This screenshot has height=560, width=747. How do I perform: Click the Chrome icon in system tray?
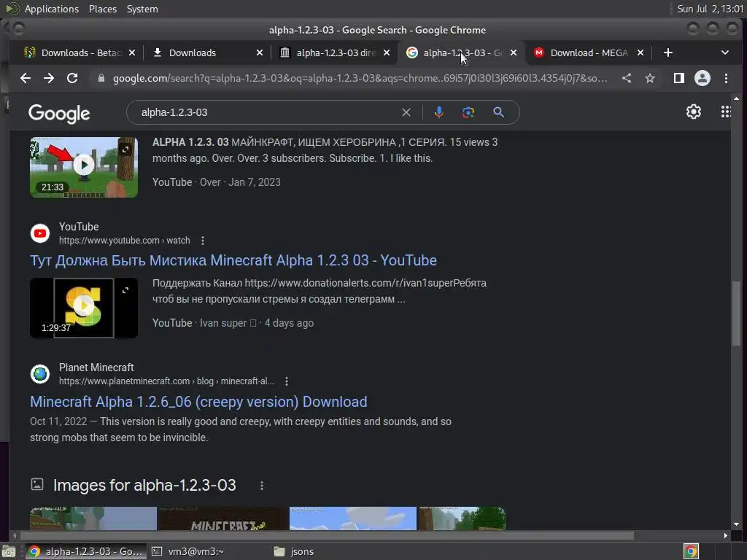691,551
